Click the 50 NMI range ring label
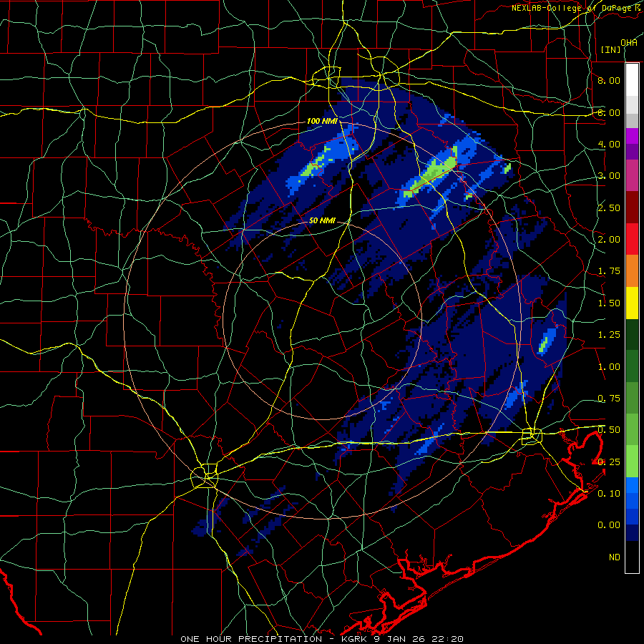 coord(323,220)
